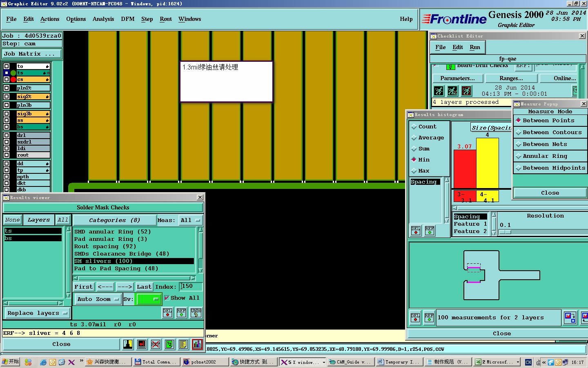The height and width of the screenshot is (368, 588).
Task: Select the Max radio option in histogram
Action: (x=414, y=171)
